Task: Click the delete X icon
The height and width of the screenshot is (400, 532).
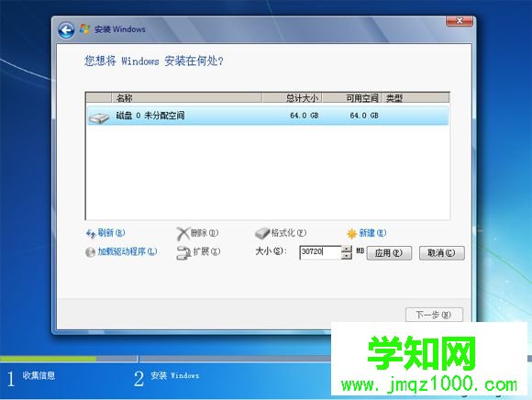Action: [183, 233]
